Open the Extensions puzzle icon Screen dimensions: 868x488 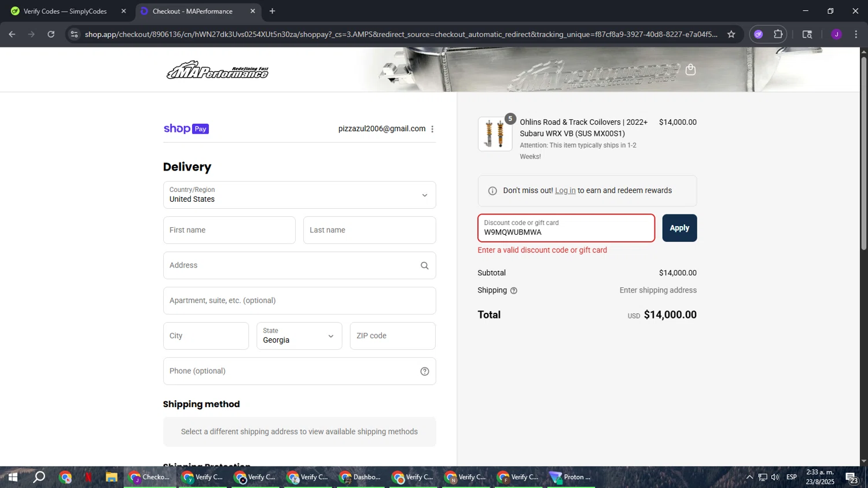pos(778,34)
